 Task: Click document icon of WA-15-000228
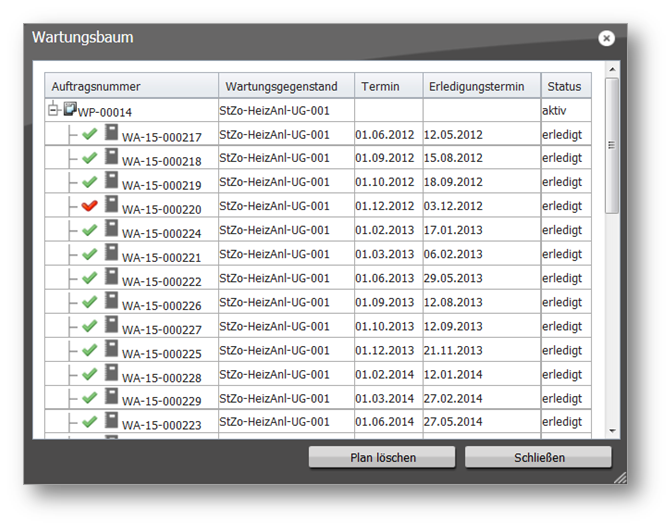coord(112,372)
